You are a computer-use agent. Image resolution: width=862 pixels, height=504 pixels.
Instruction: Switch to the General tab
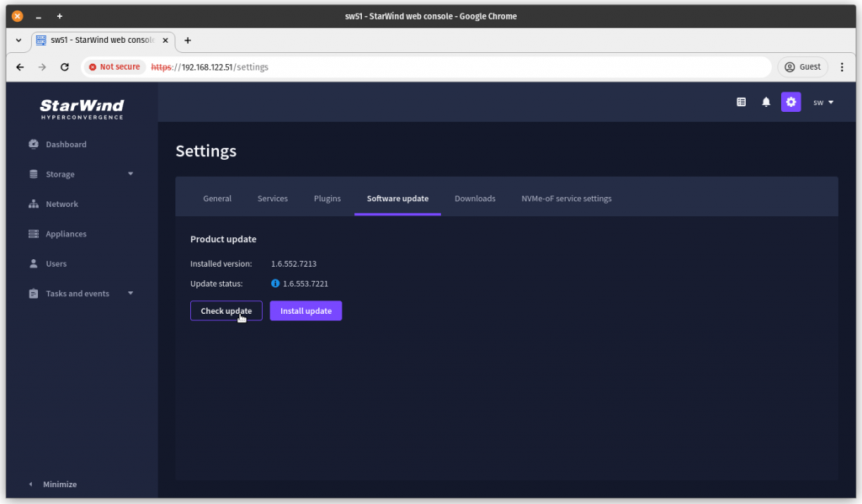pyautogui.click(x=217, y=199)
